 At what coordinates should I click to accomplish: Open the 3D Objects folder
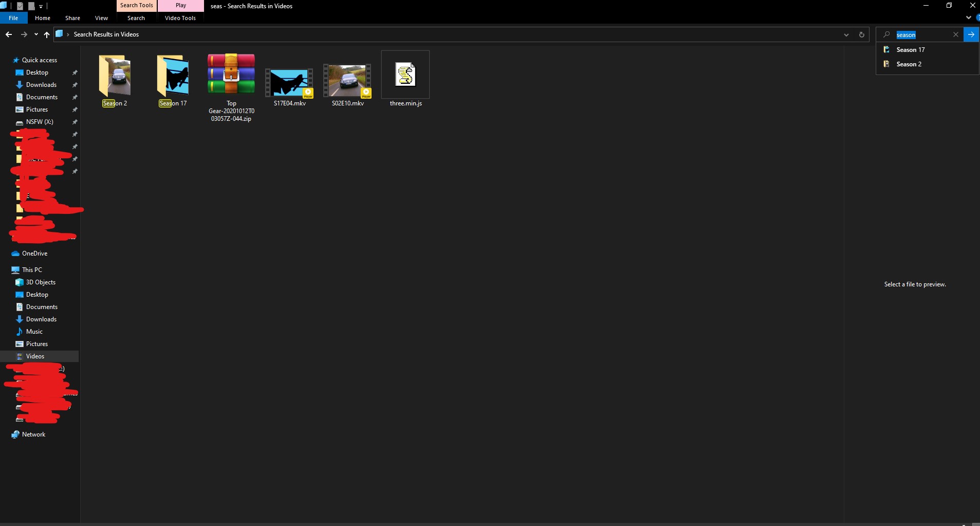pos(41,282)
